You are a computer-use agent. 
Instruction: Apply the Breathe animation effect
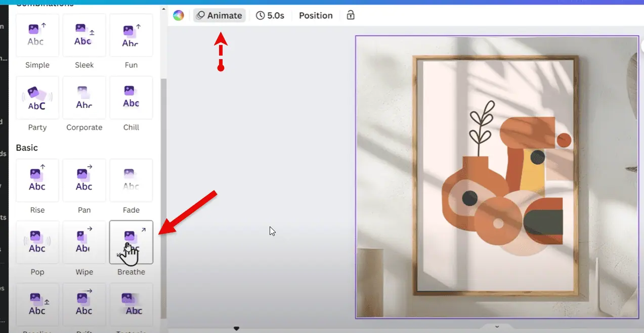coord(131,242)
